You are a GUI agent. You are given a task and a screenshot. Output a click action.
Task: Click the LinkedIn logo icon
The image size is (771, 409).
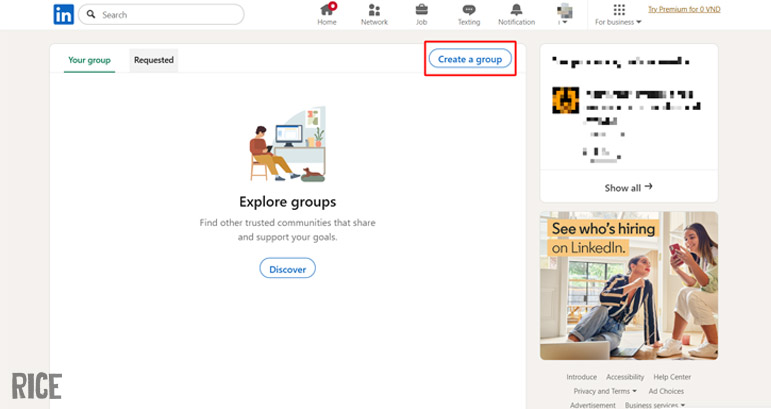pyautogui.click(x=63, y=15)
